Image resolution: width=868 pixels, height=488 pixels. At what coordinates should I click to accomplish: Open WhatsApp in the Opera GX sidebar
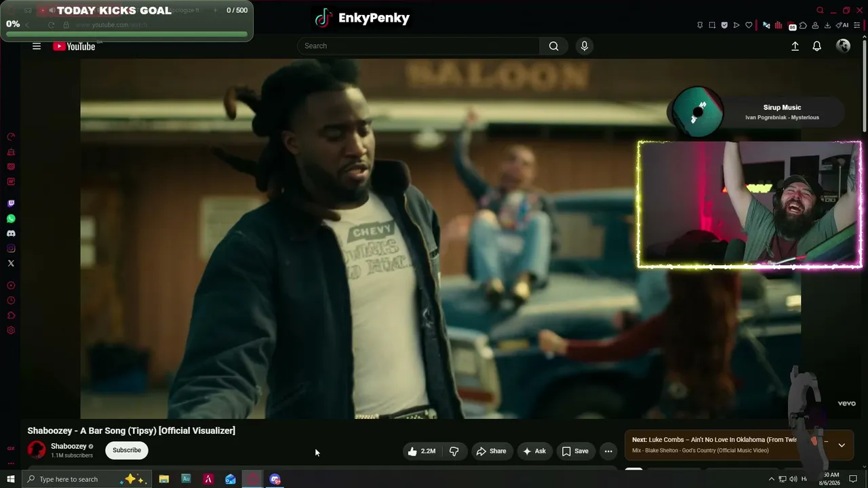[11, 219]
